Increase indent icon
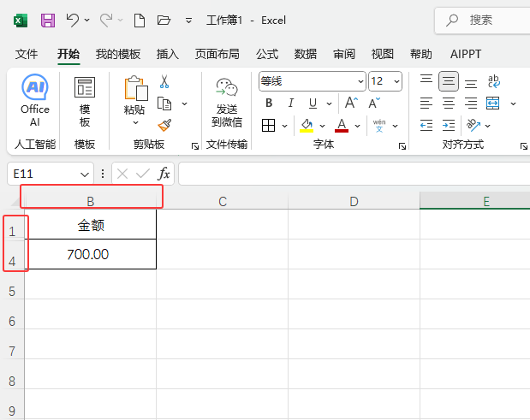Image resolution: width=530 pixels, height=420 pixels. (449, 126)
